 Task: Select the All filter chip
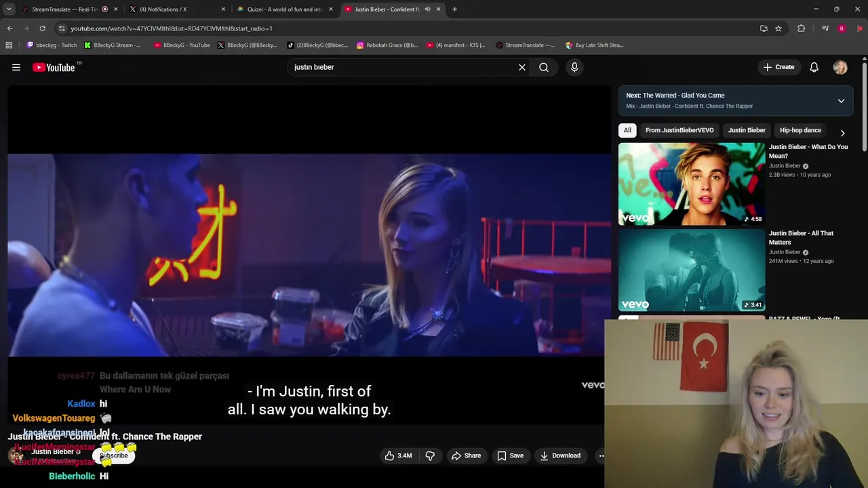627,130
